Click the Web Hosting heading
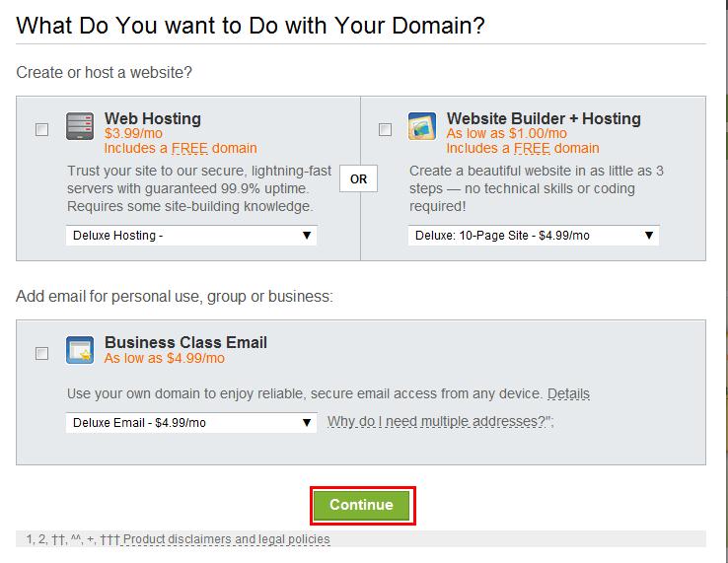The width and height of the screenshot is (728, 563). coord(153,118)
